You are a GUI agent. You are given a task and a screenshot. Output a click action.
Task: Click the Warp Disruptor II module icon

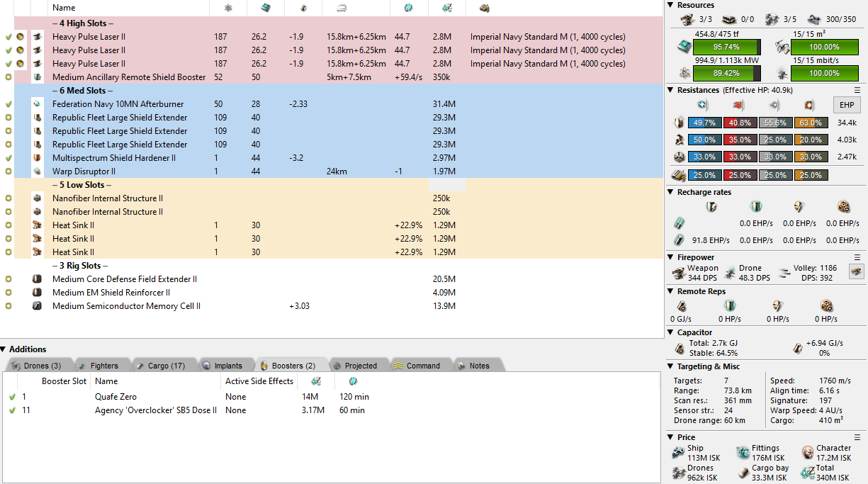pos(37,171)
